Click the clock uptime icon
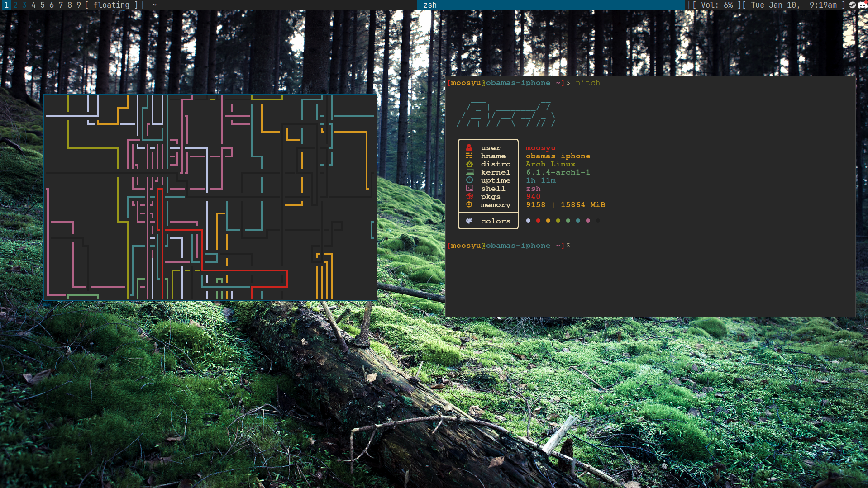Viewport: 868px width, 488px height. [469, 180]
